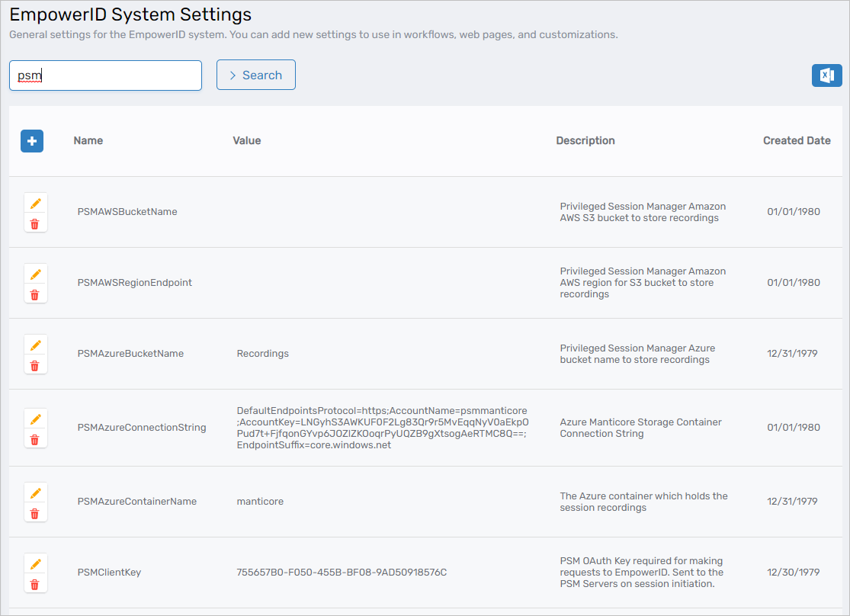Click the Export to Excel icon
Image resolution: width=850 pixels, height=616 pixels.
click(x=826, y=75)
